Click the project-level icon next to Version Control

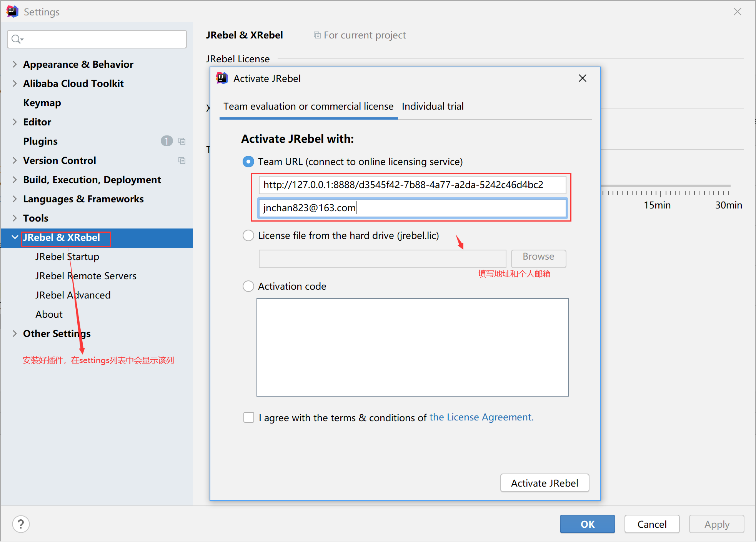tap(182, 160)
